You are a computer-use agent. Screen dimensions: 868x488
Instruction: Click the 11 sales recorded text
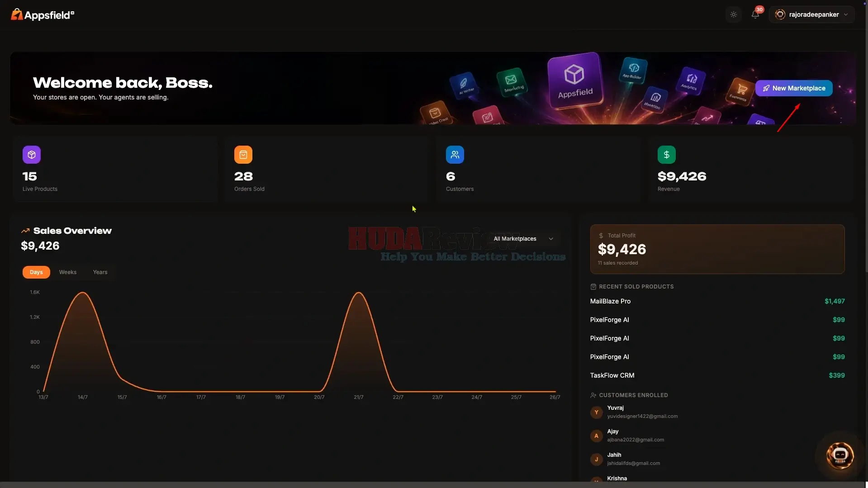[618, 263]
